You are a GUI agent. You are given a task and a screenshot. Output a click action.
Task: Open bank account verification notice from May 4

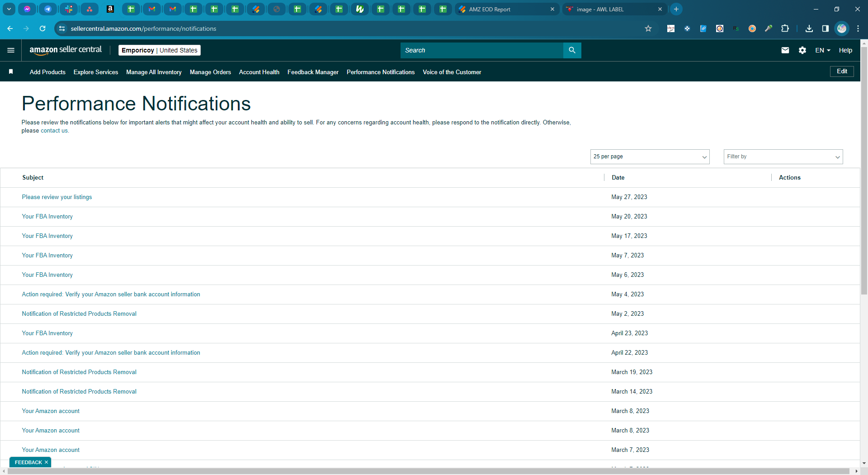point(111,294)
